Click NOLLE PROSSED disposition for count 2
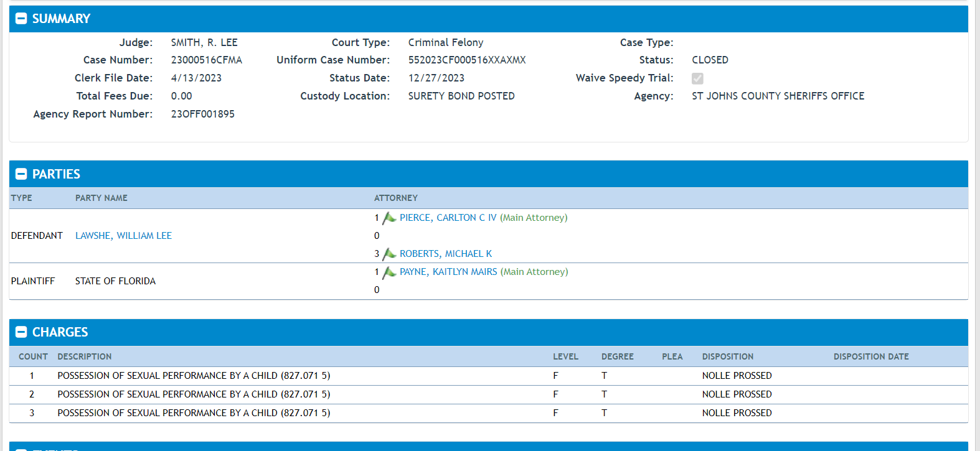 737,394
